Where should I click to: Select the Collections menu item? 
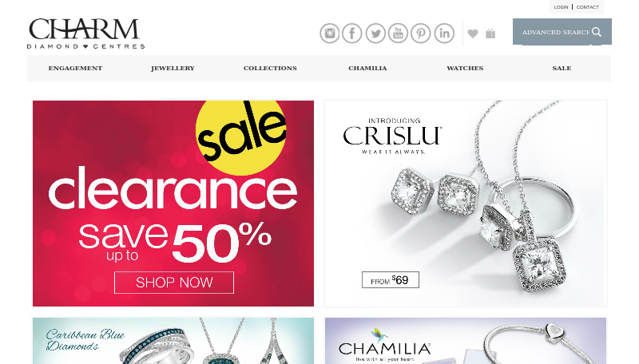(x=270, y=68)
